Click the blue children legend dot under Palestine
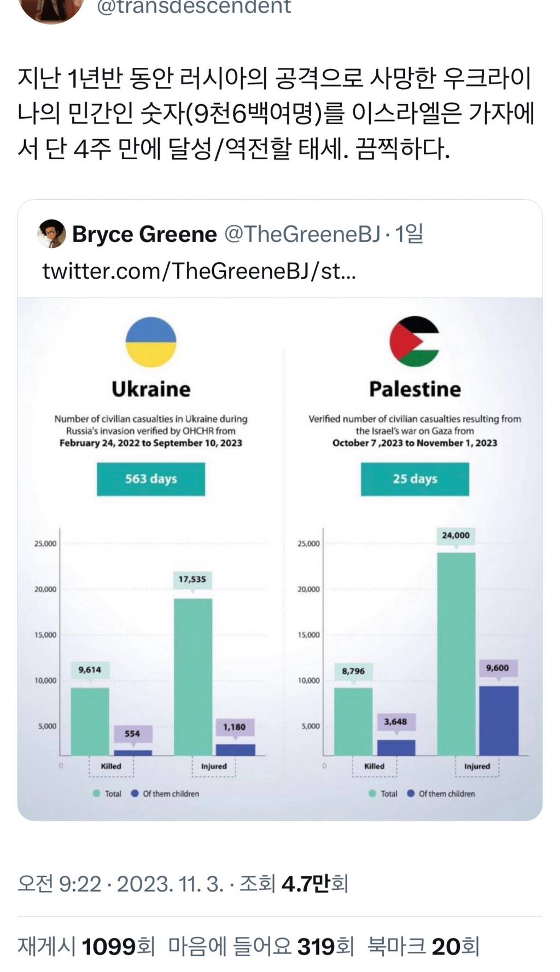This screenshot has height=972, width=560. pyautogui.click(x=411, y=794)
